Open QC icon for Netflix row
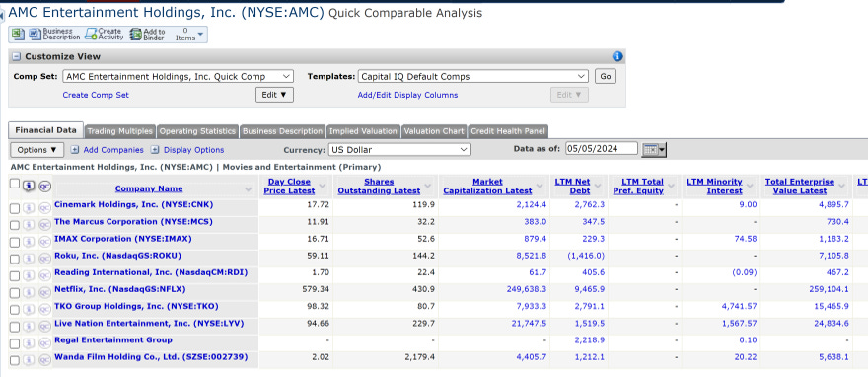The width and height of the screenshot is (868, 377). tap(44, 293)
